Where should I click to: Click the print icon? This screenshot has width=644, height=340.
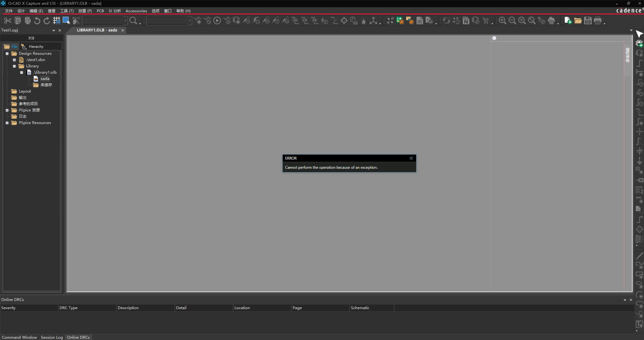(x=598, y=21)
